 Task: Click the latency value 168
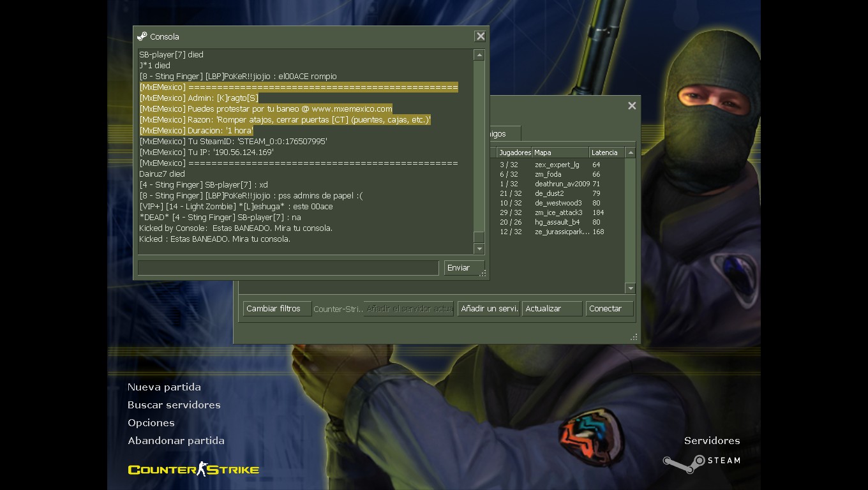[598, 232]
